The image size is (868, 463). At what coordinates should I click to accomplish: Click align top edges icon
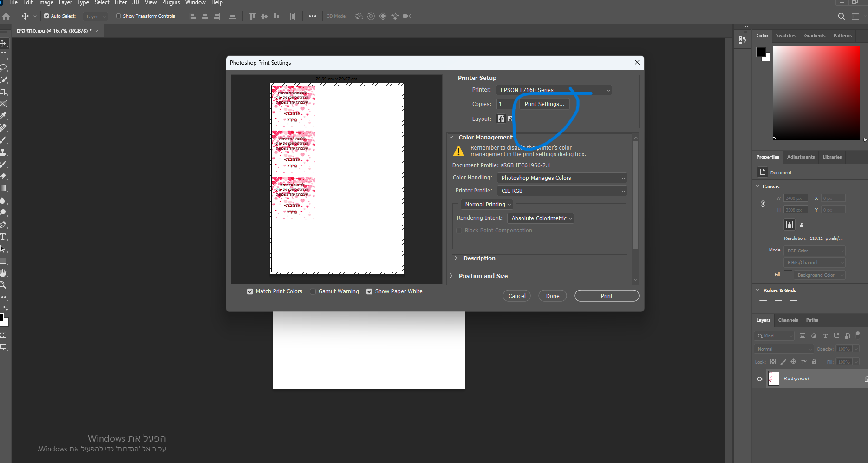tap(252, 16)
